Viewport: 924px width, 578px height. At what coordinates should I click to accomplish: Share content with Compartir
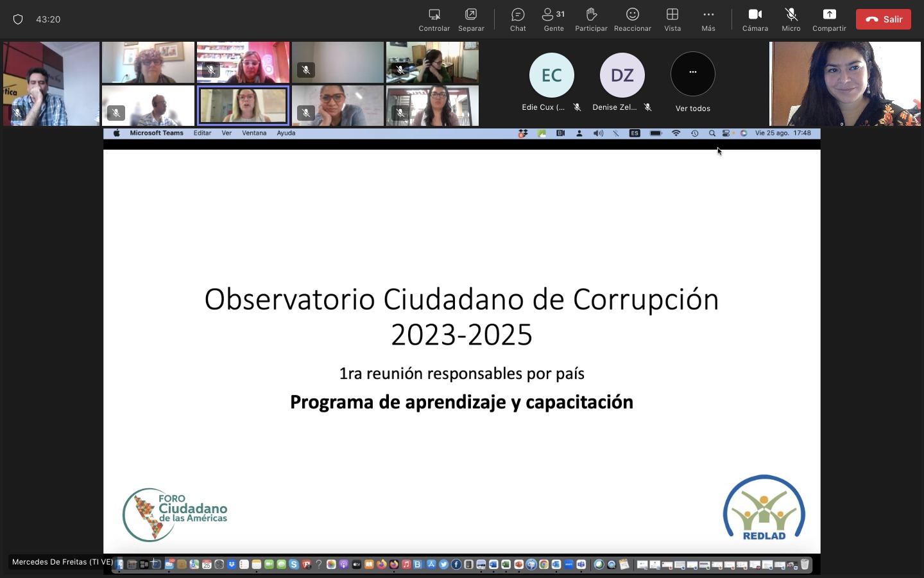click(829, 19)
